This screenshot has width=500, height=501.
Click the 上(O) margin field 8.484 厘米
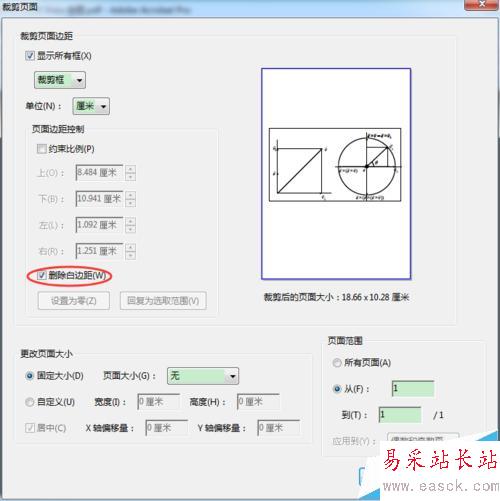99,173
